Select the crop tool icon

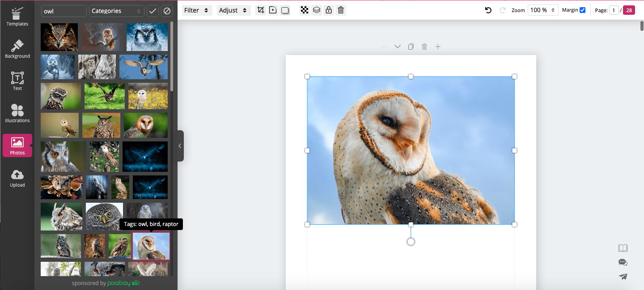pos(261,10)
